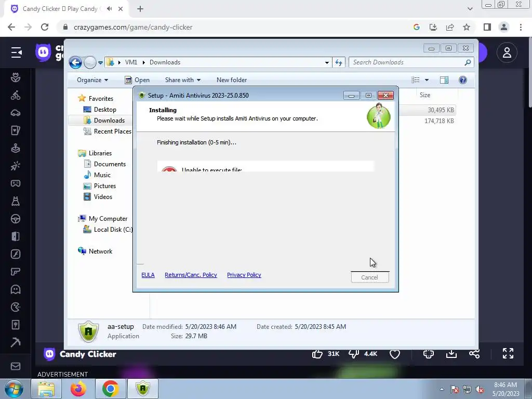The image size is (532, 399).
Task: Dislike Candy Clicker with thumbs down
Action: pyautogui.click(x=353, y=354)
